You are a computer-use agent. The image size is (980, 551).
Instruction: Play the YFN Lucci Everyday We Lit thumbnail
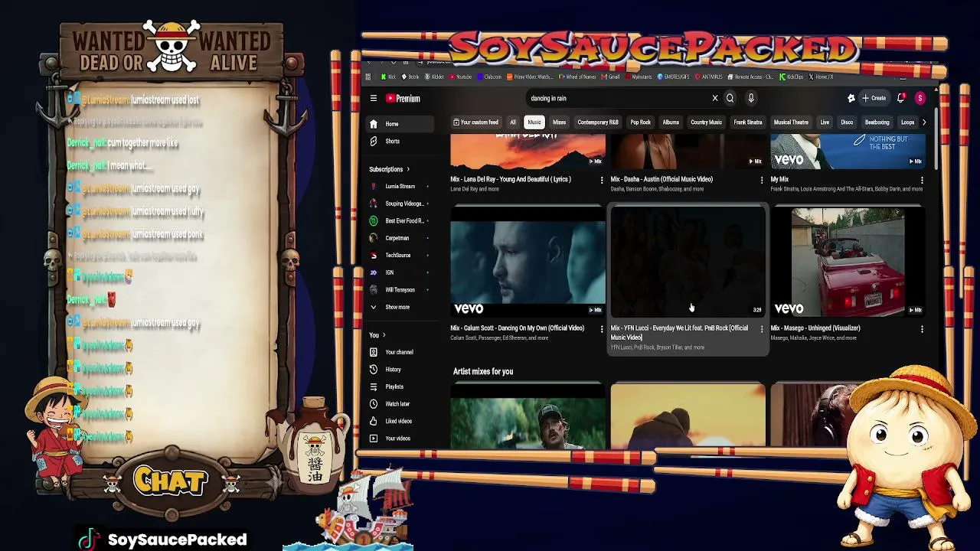point(688,261)
